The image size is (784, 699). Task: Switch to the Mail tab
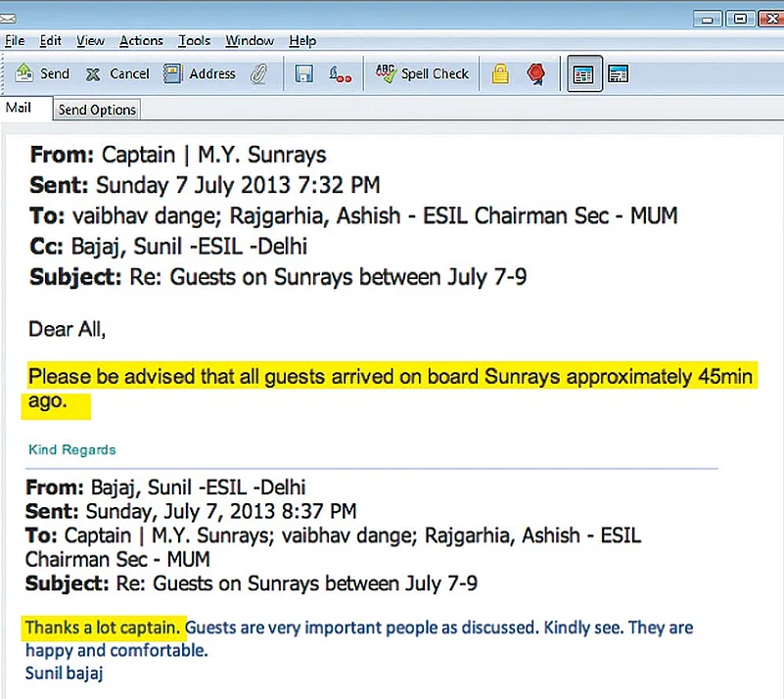tap(26, 108)
